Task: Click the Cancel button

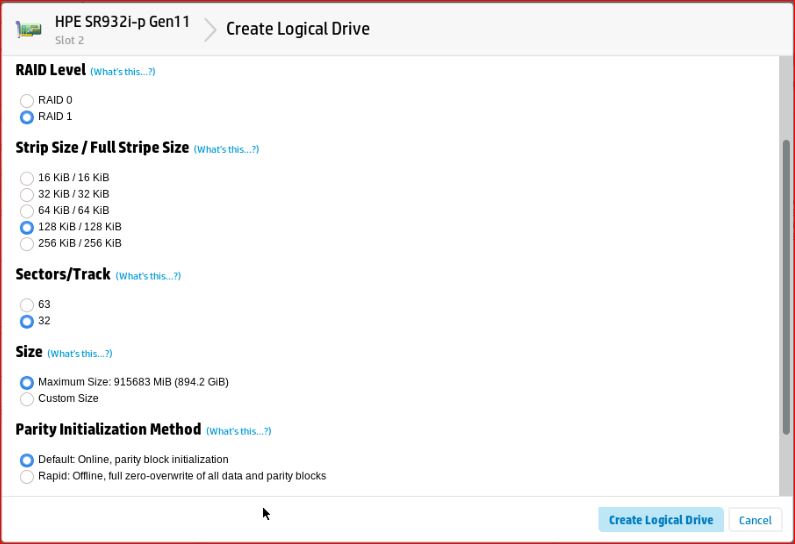Action: pos(755,520)
